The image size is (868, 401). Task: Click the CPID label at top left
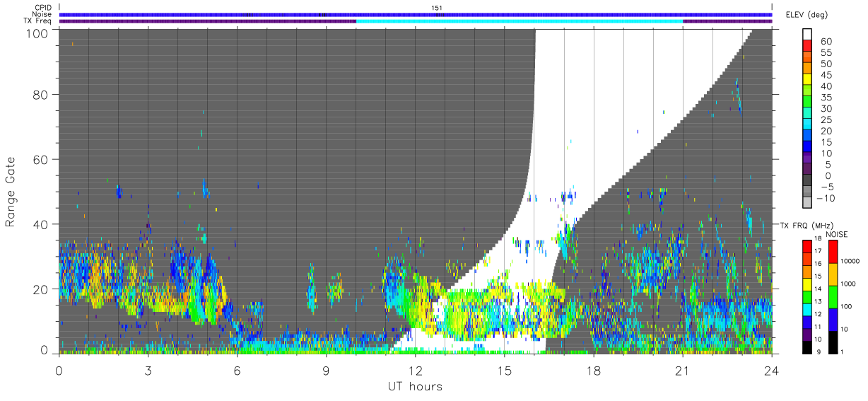pyautogui.click(x=42, y=8)
